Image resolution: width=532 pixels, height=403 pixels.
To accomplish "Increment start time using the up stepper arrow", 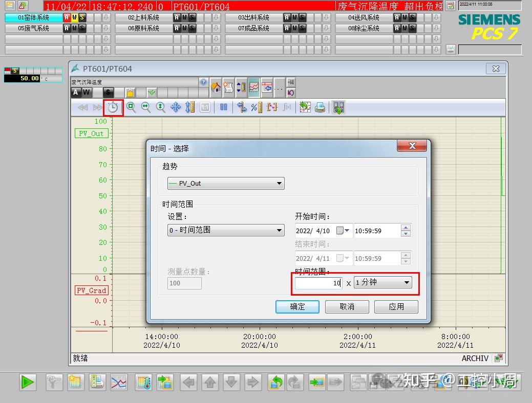I will (x=406, y=228).
